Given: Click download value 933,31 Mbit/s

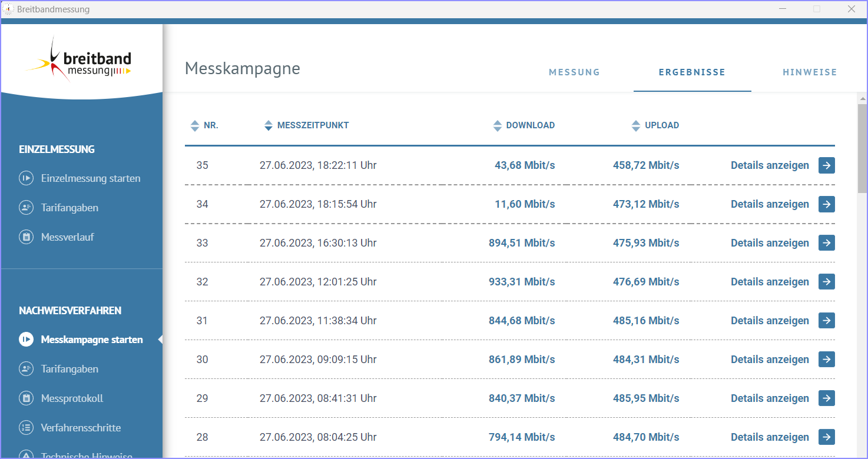Looking at the screenshot, I should (x=522, y=282).
